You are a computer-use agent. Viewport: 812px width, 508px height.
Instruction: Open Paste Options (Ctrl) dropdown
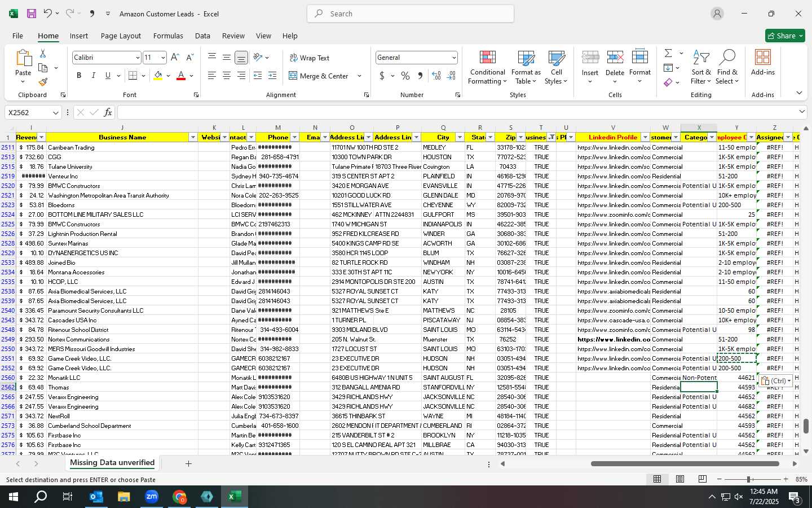[776, 381]
